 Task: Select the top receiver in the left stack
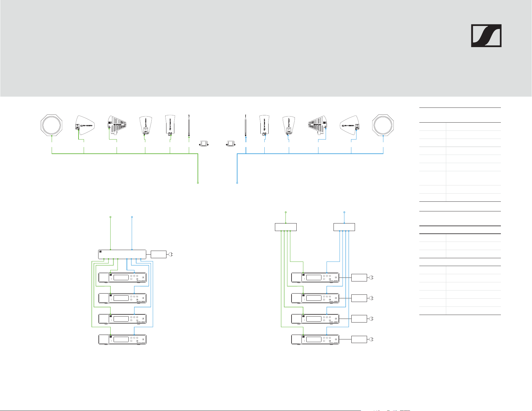pos(123,278)
